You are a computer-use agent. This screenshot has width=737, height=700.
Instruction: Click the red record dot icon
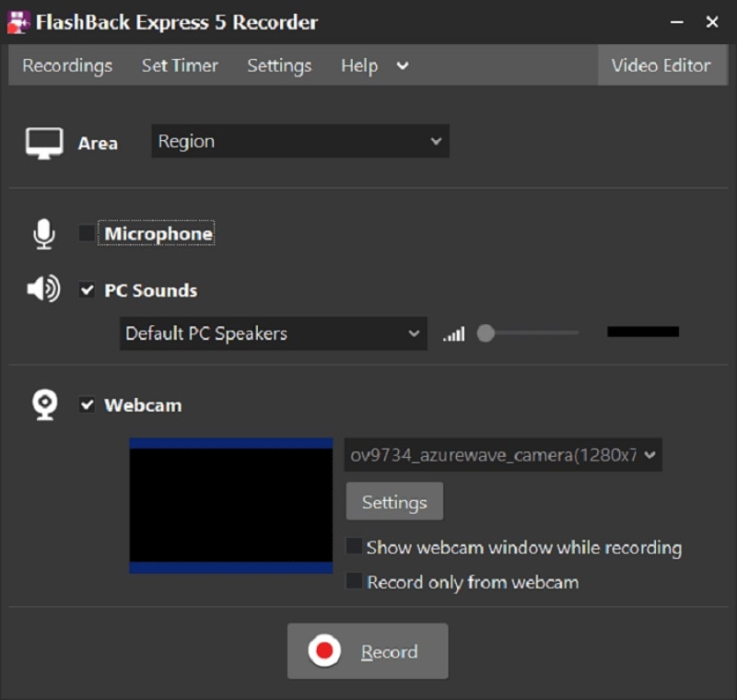pyautogui.click(x=325, y=650)
